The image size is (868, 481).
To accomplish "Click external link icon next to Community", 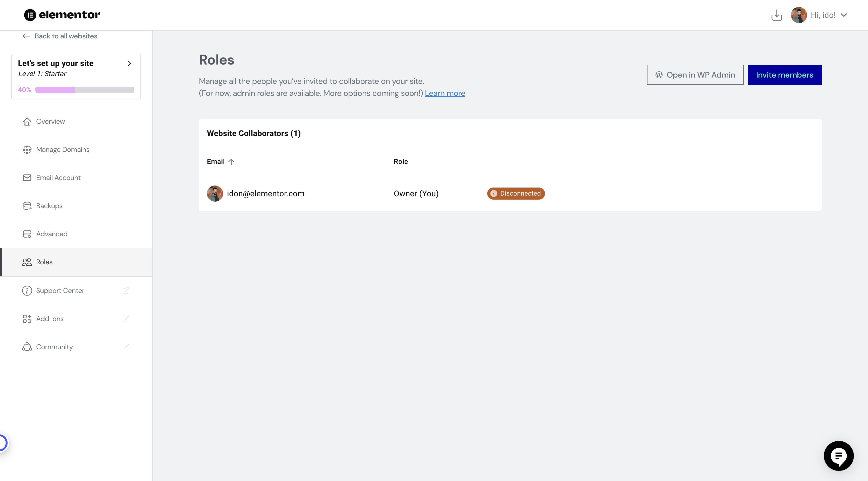I will (126, 347).
